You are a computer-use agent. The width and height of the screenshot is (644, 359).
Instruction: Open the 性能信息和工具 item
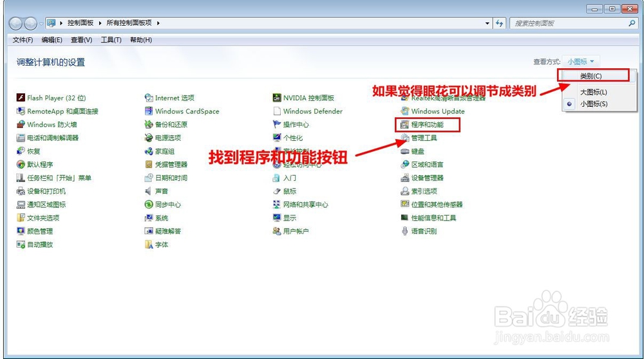433,218
